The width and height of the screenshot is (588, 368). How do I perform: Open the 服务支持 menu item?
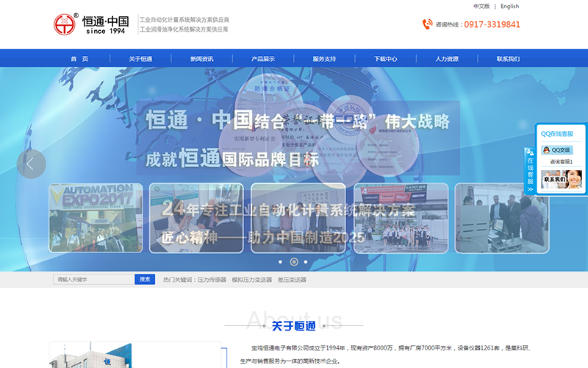coord(324,59)
